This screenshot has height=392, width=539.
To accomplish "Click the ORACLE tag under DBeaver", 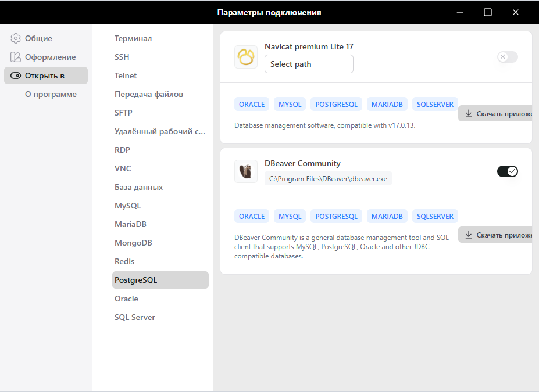I will tap(252, 216).
